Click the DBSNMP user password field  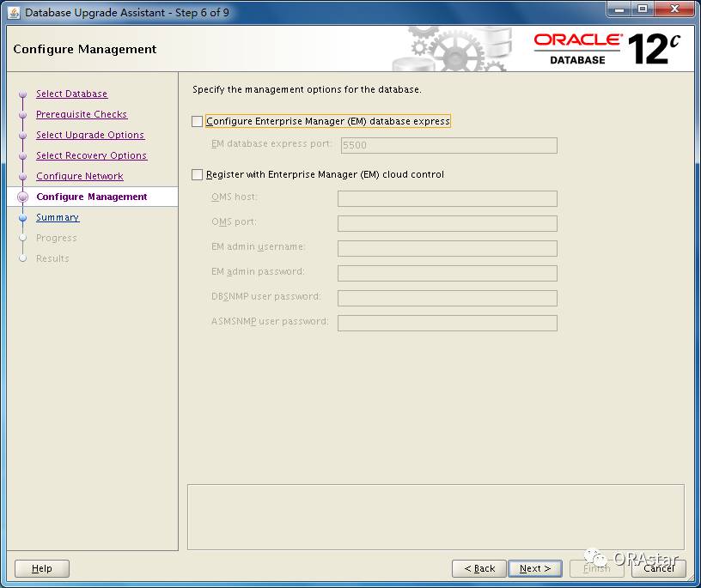pos(448,298)
